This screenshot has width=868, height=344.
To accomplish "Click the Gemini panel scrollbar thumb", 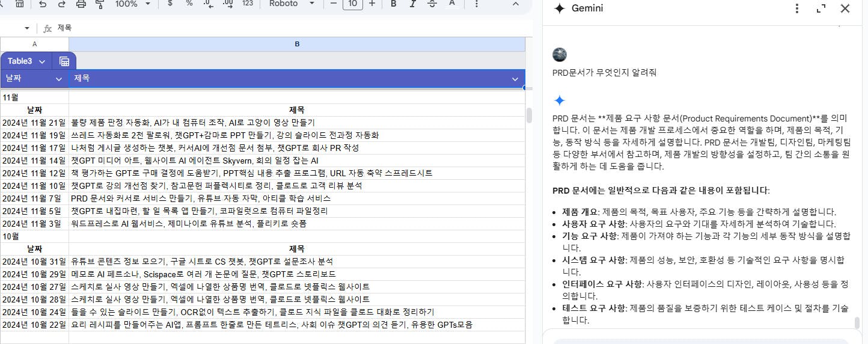I will point(857,323).
